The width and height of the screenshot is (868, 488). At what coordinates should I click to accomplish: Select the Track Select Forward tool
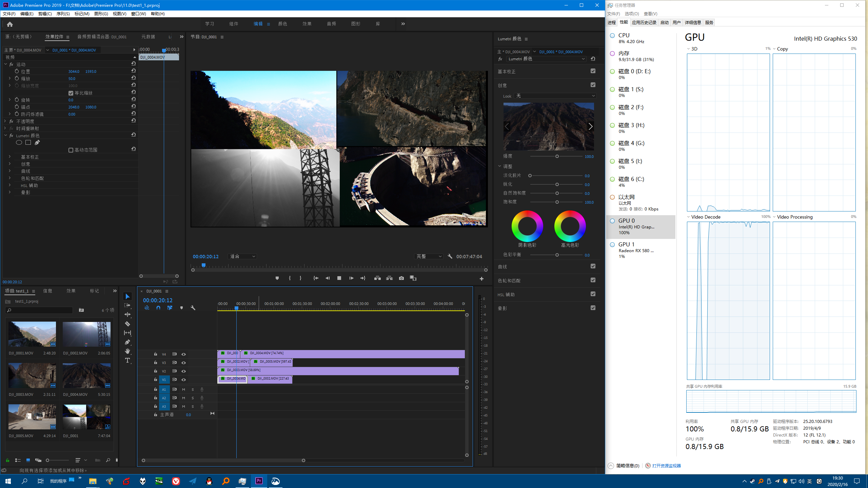[127, 305]
